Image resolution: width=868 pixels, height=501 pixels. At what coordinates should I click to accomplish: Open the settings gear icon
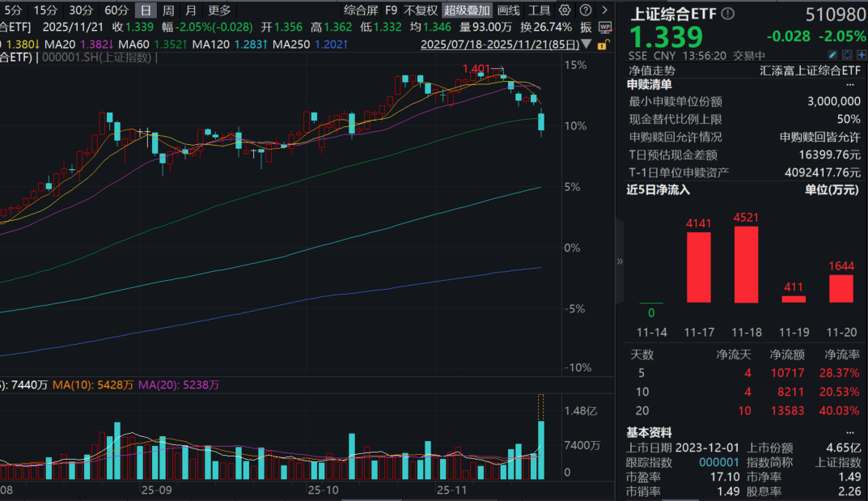(x=564, y=10)
